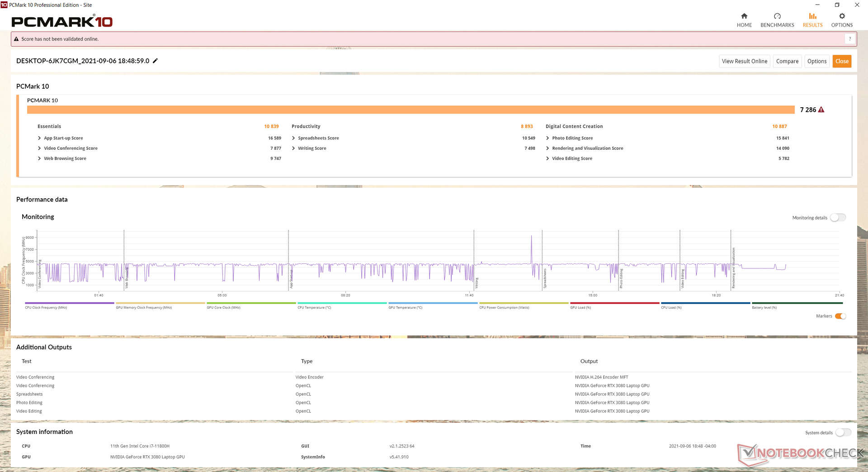The width and height of the screenshot is (868, 472).
Task: Click the Video Encoder type cell
Action: 309,377
